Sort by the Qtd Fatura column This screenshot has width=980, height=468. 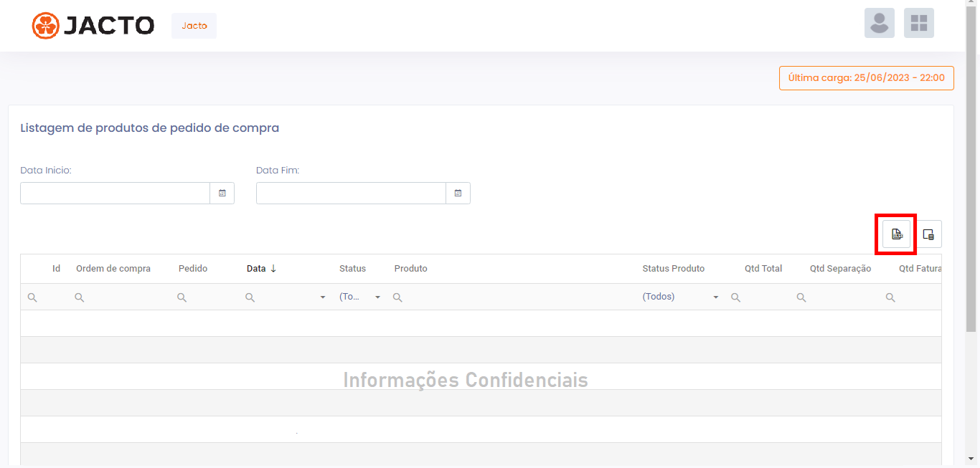(920, 269)
